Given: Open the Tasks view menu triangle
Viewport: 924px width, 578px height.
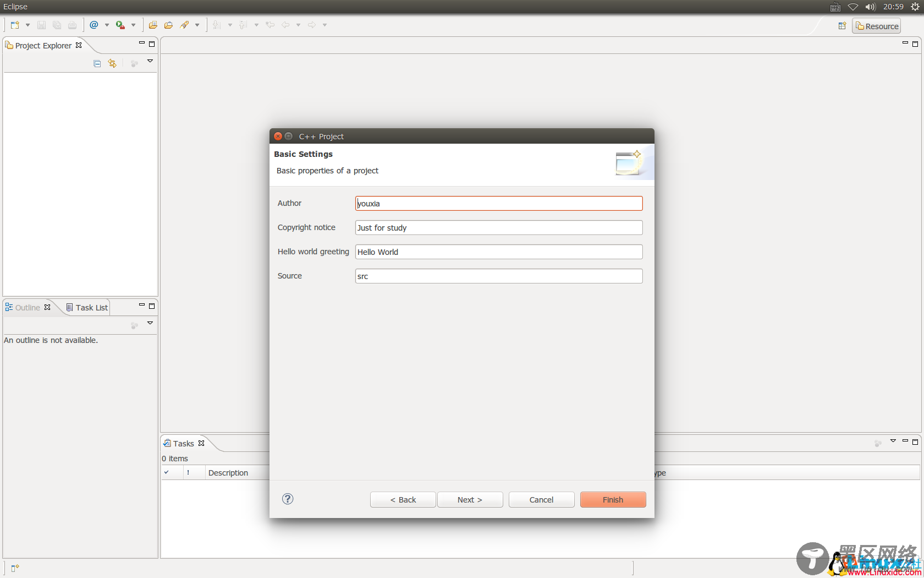Looking at the screenshot, I should coord(893,441).
